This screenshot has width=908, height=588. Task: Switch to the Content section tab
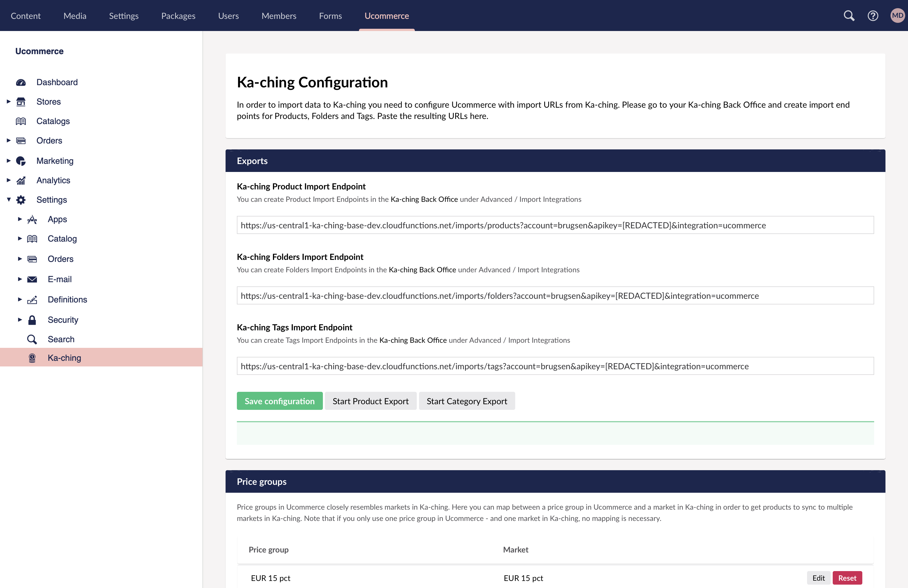point(26,16)
